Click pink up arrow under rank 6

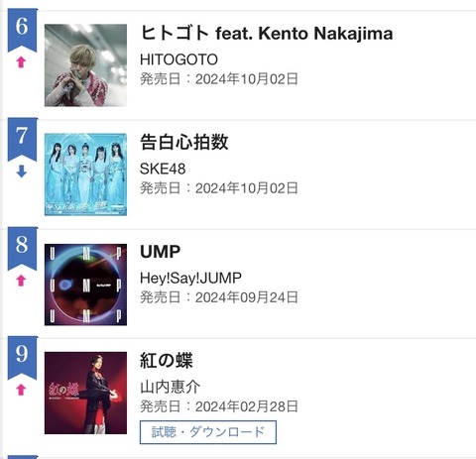(x=21, y=62)
